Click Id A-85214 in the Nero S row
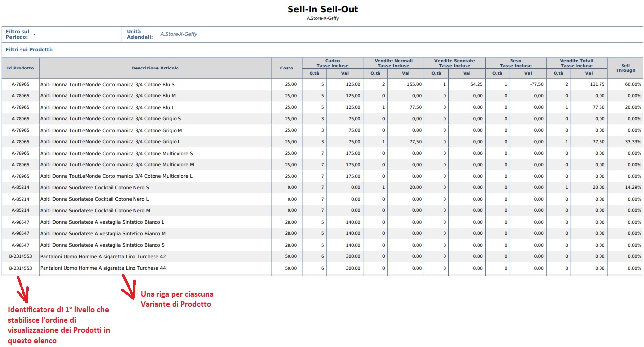The width and height of the screenshot is (644, 347). (x=21, y=187)
